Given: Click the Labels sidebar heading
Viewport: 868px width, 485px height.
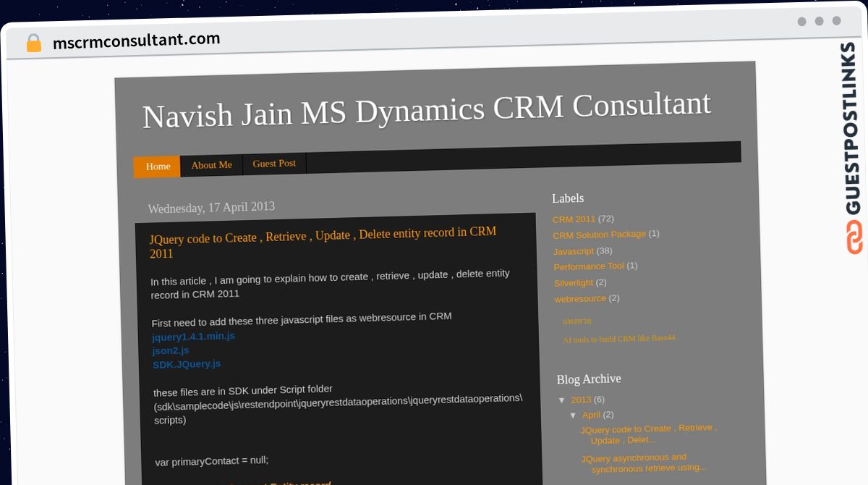Looking at the screenshot, I should (x=568, y=198).
